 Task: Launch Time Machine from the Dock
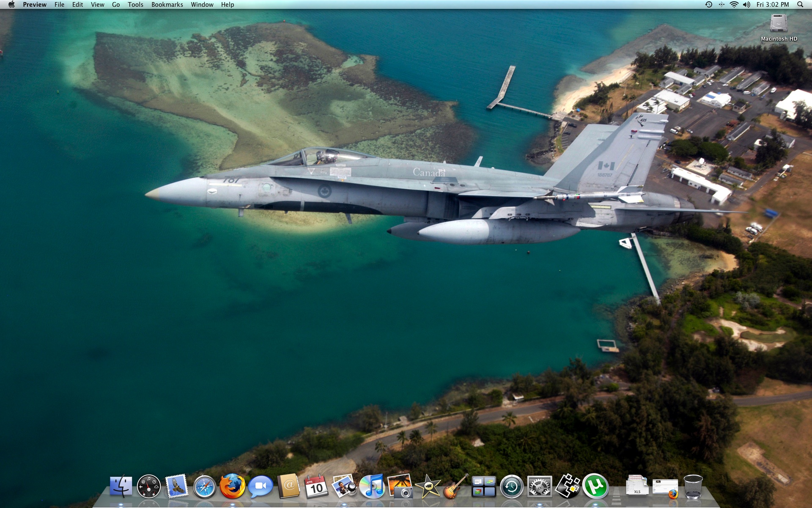512,486
